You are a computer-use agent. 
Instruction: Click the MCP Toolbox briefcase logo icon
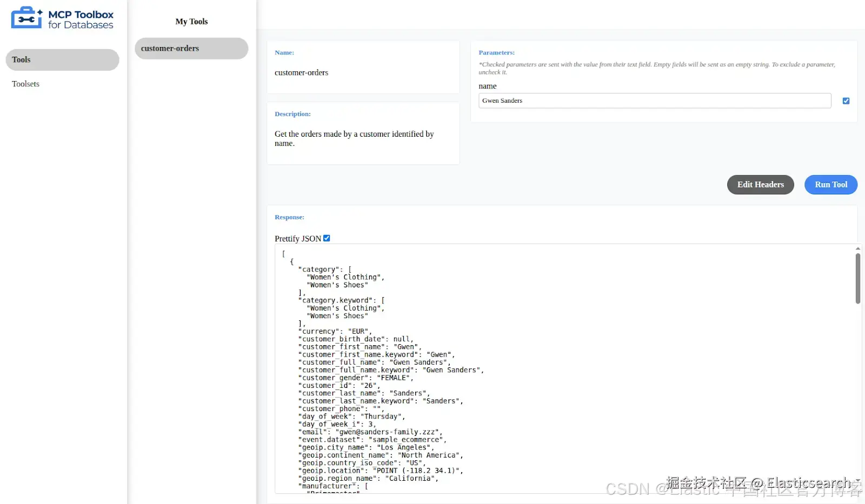tap(26, 18)
